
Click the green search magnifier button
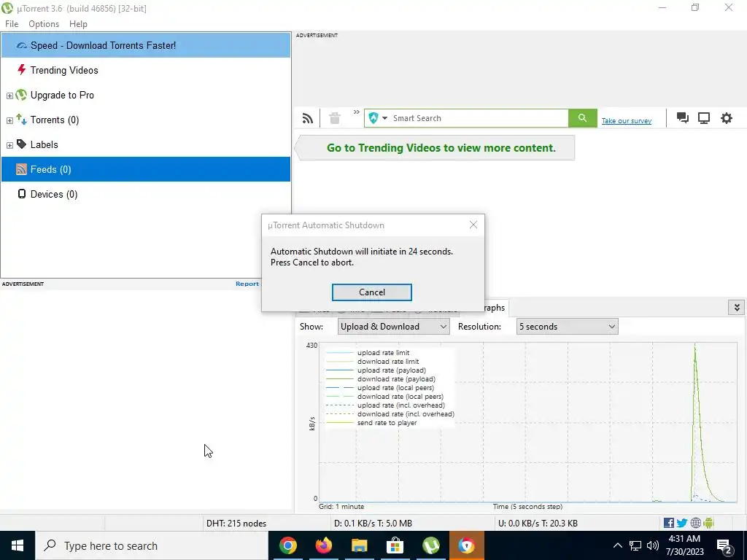(582, 118)
